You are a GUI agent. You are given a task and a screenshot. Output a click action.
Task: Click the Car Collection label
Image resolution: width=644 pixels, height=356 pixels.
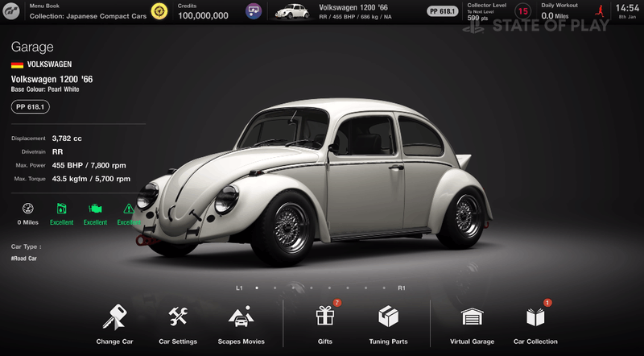click(535, 342)
